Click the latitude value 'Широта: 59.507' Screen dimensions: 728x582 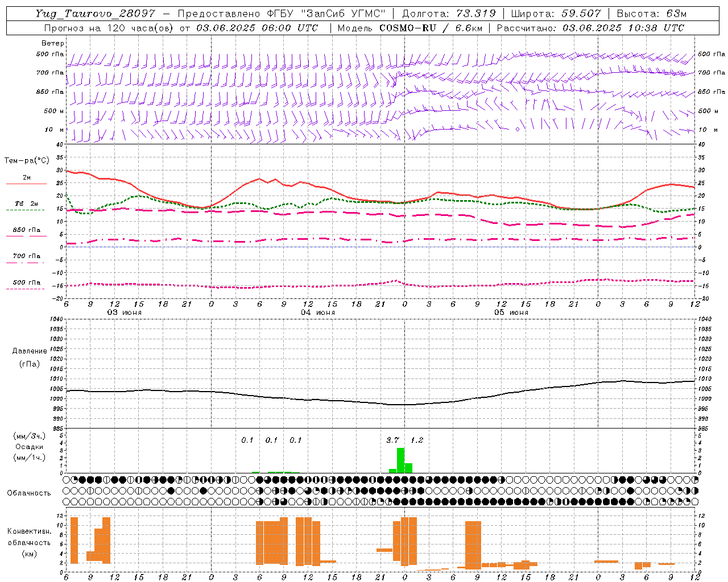pyautogui.click(x=556, y=14)
